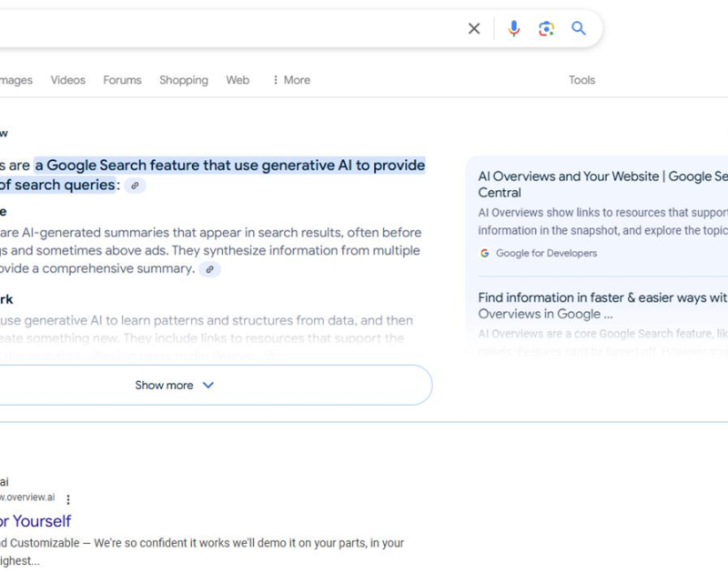Click the Google logo next to Google for Developers
This screenshot has height=573, width=728.
[485, 254]
